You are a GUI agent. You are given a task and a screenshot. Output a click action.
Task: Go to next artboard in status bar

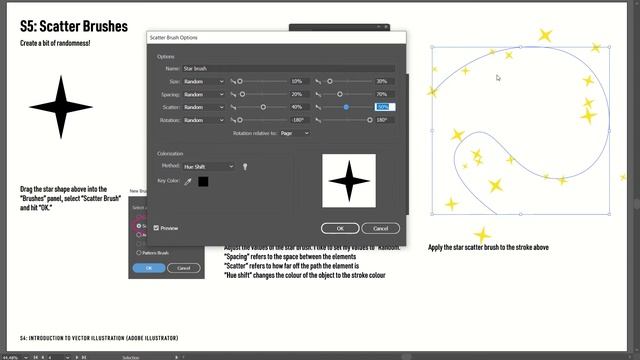coord(76,357)
